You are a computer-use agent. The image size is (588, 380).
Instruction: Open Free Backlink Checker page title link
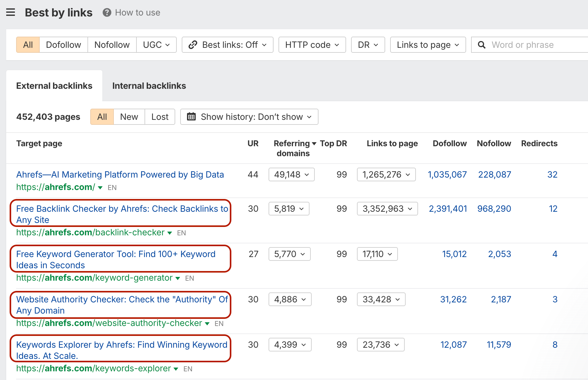[122, 214]
